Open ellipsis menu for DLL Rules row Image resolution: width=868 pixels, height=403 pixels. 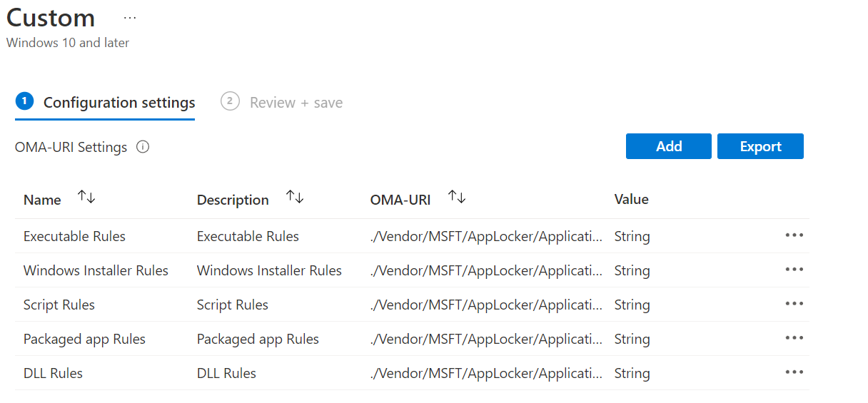click(794, 373)
